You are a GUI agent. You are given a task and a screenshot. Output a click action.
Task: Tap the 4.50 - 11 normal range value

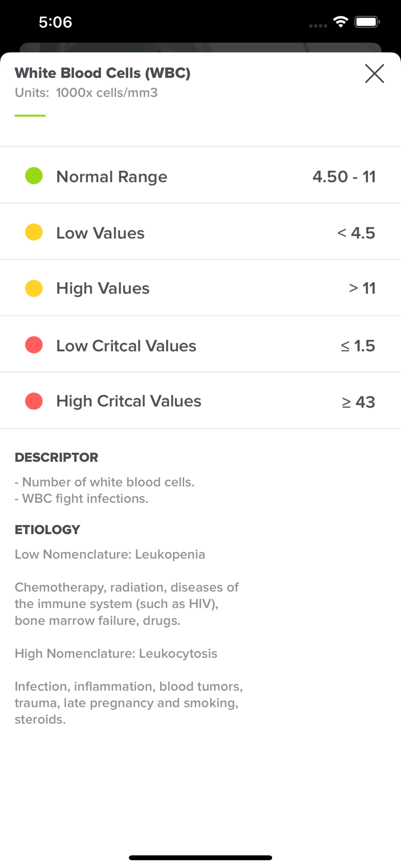[x=344, y=177]
